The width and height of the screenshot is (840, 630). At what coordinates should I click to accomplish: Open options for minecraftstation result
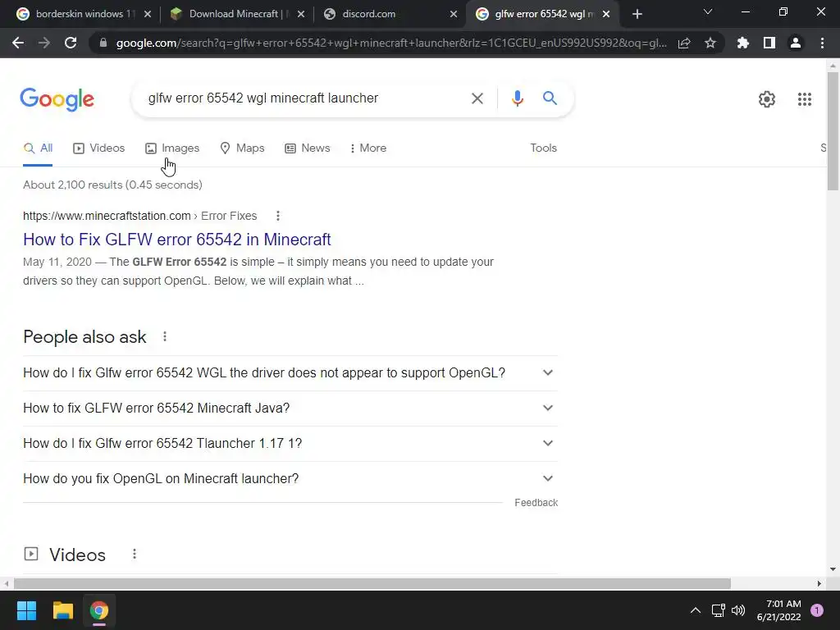277,216
